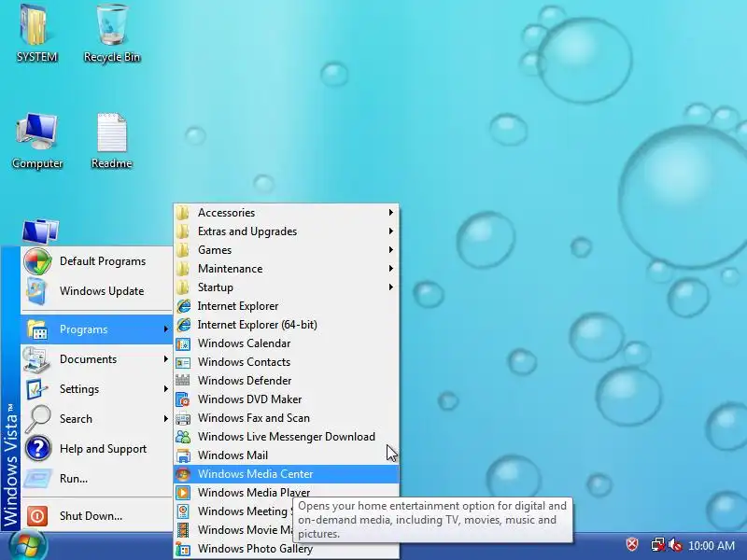Image resolution: width=747 pixels, height=560 pixels.
Task: Click the Windows Live Messenger Download icon
Action: coord(183,436)
